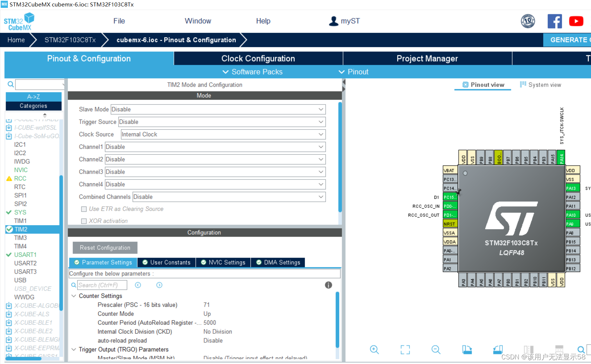This screenshot has width=591, height=364.
Task: Open the Help menu
Action: [x=263, y=21]
